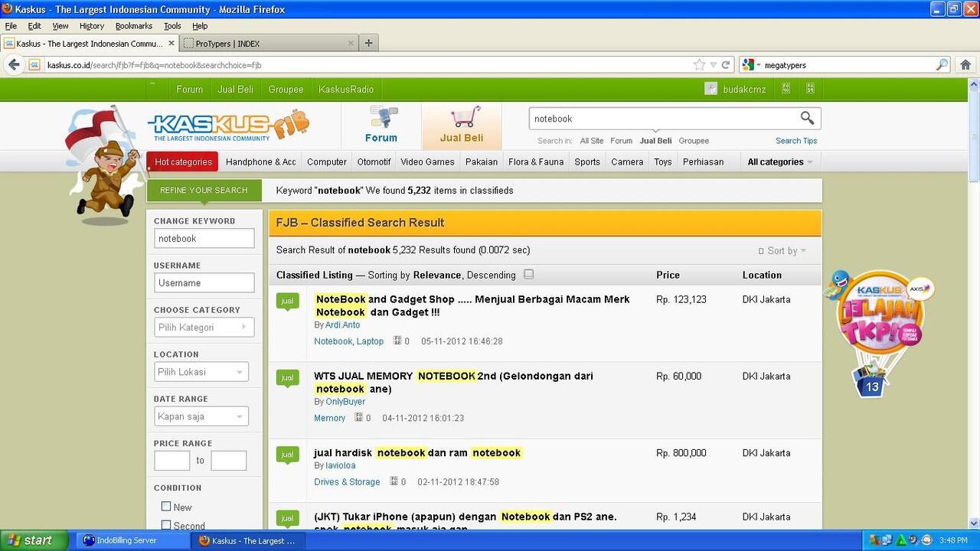Select the Flora & Fauna category
This screenshot has height=551, width=980.
pyautogui.click(x=536, y=161)
